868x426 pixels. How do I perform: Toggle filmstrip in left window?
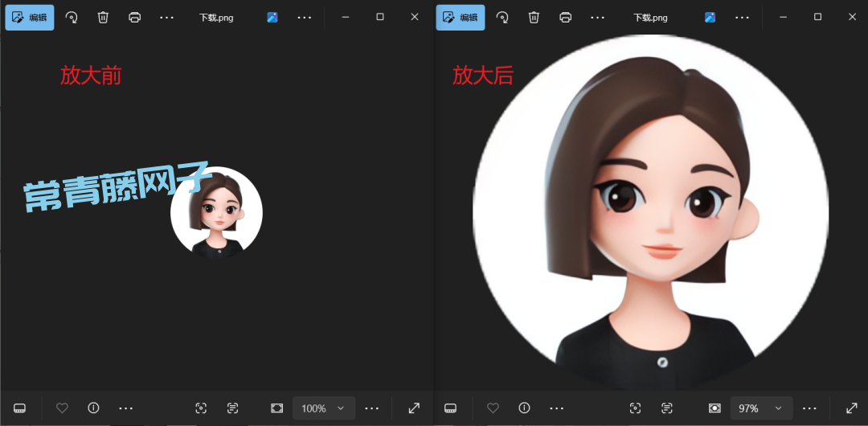[19, 408]
